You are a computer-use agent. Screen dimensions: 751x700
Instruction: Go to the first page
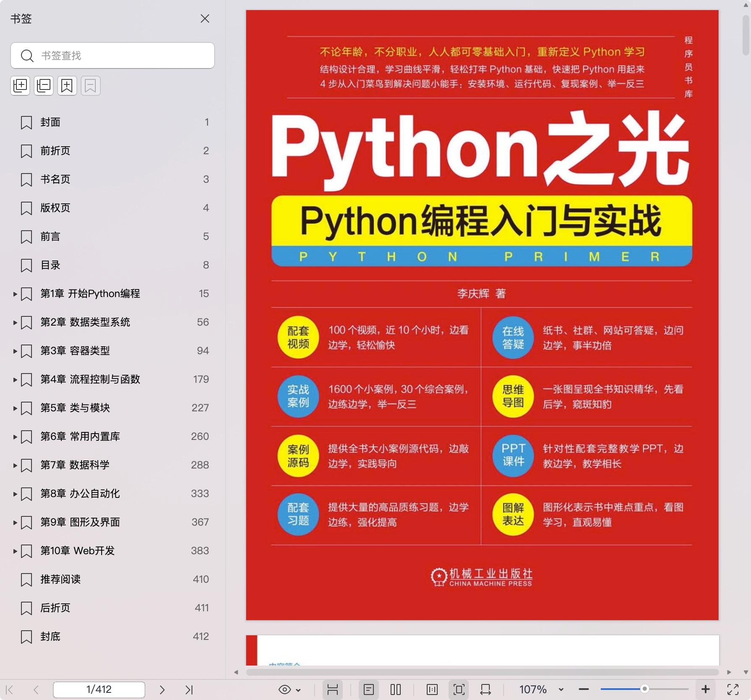point(10,689)
